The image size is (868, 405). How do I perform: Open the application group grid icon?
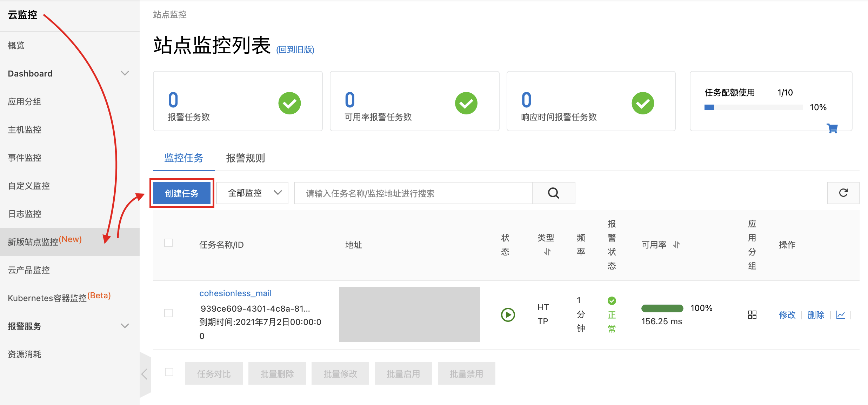click(752, 315)
